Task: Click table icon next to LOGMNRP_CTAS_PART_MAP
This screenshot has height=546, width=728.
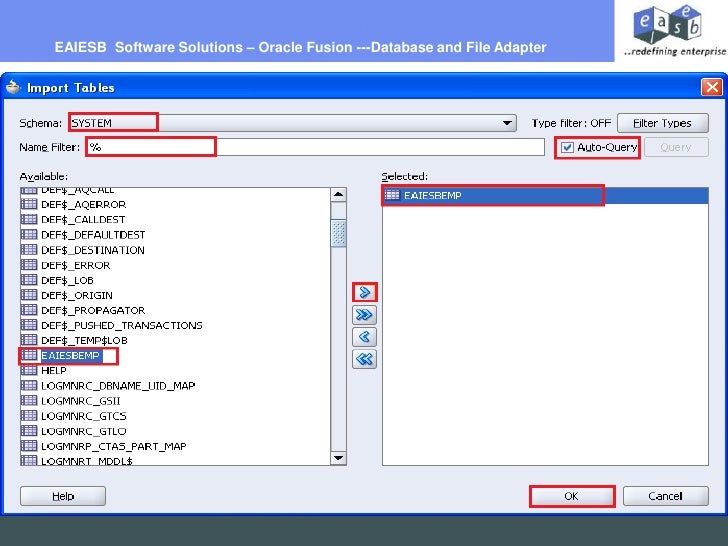Action: [x=29, y=446]
